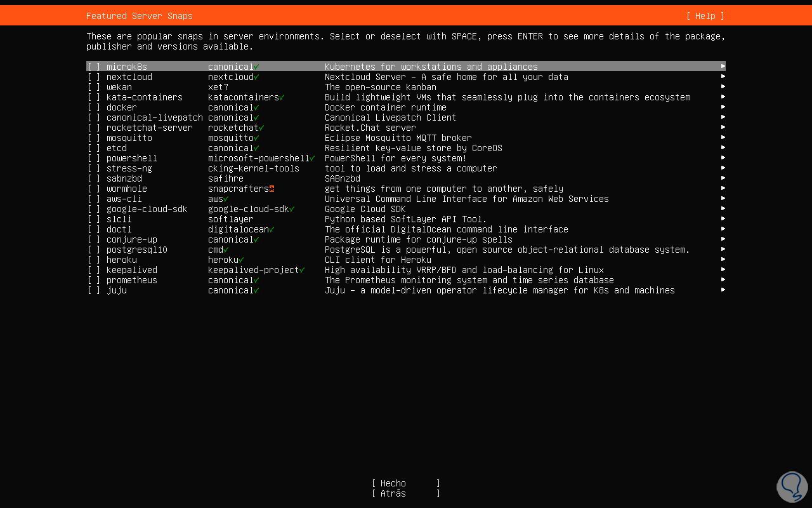812x508 pixels.
Task: Show details arrow for stress-ng row
Action: tap(723, 168)
